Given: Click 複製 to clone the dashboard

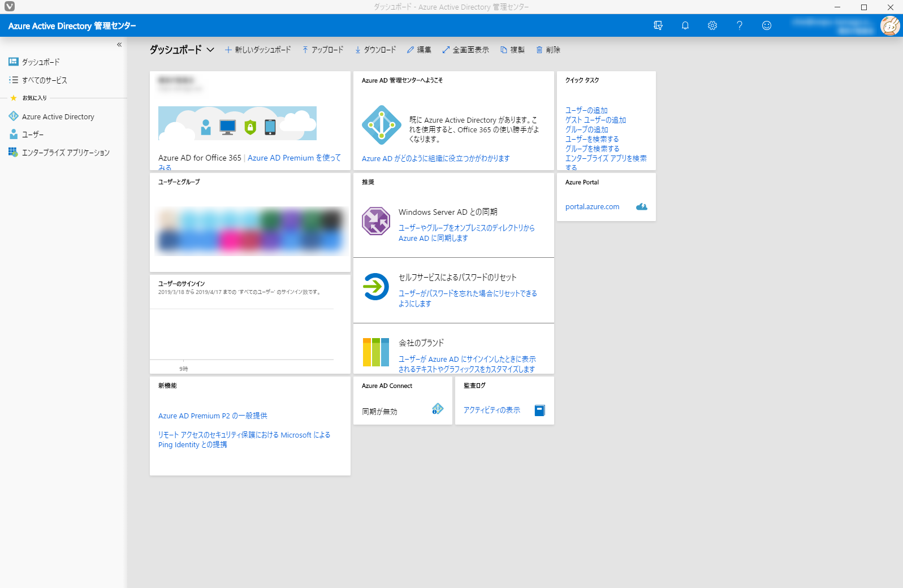Looking at the screenshot, I should 512,50.
